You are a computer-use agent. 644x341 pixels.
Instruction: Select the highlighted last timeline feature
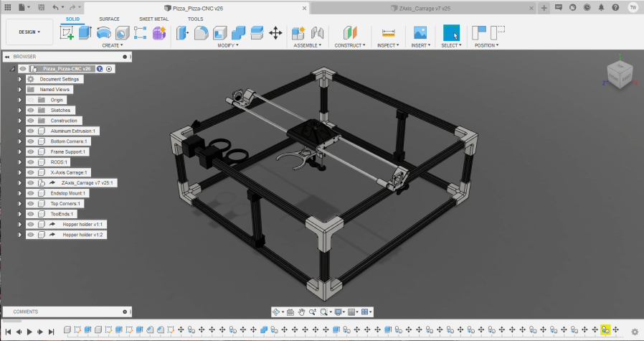point(606,330)
